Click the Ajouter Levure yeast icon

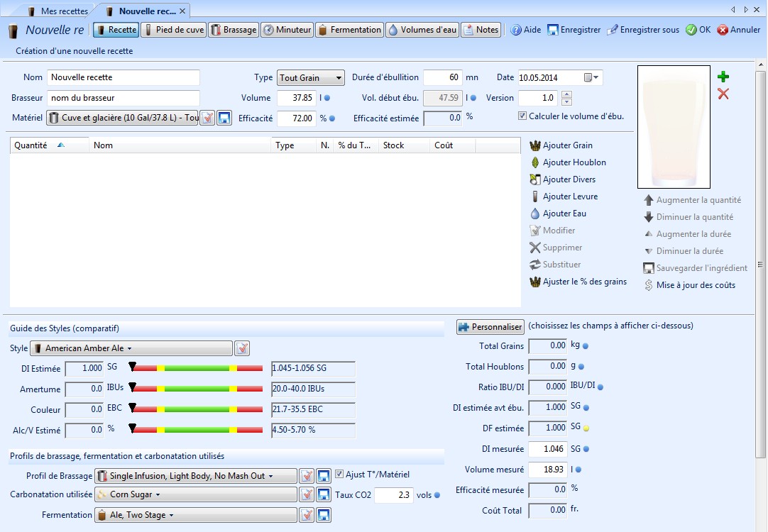[535, 196]
